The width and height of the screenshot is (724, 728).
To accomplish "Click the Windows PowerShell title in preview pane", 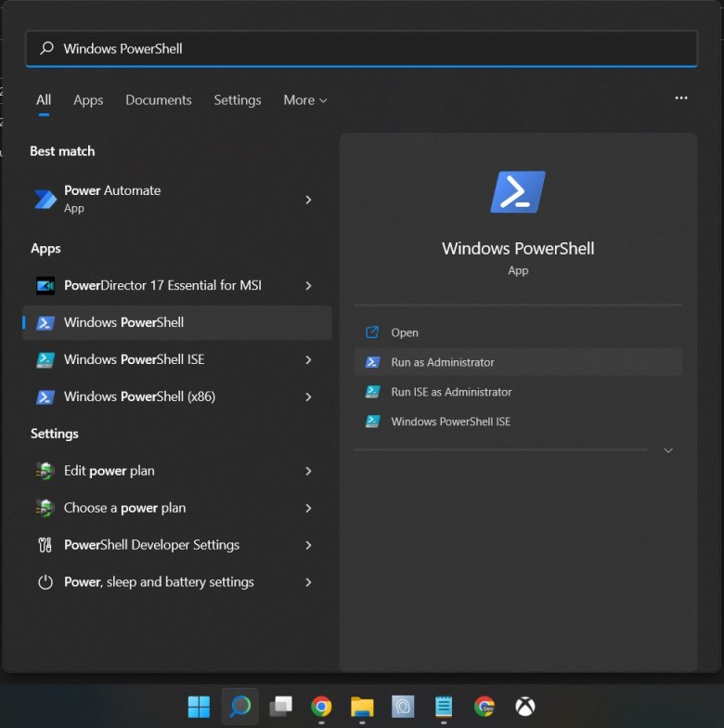I will pyautogui.click(x=518, y=249).
